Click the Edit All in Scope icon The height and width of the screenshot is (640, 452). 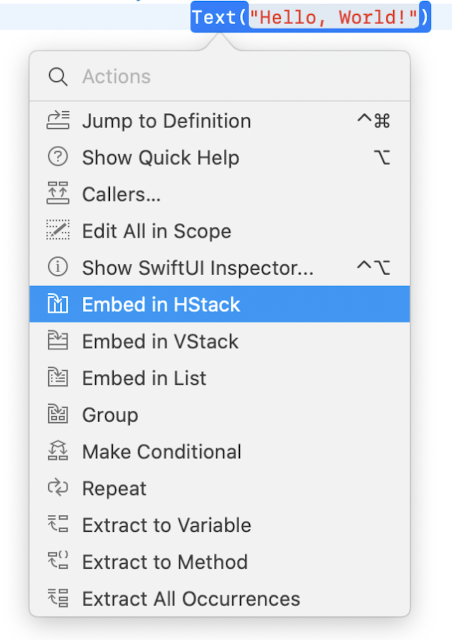pos(58,231)
